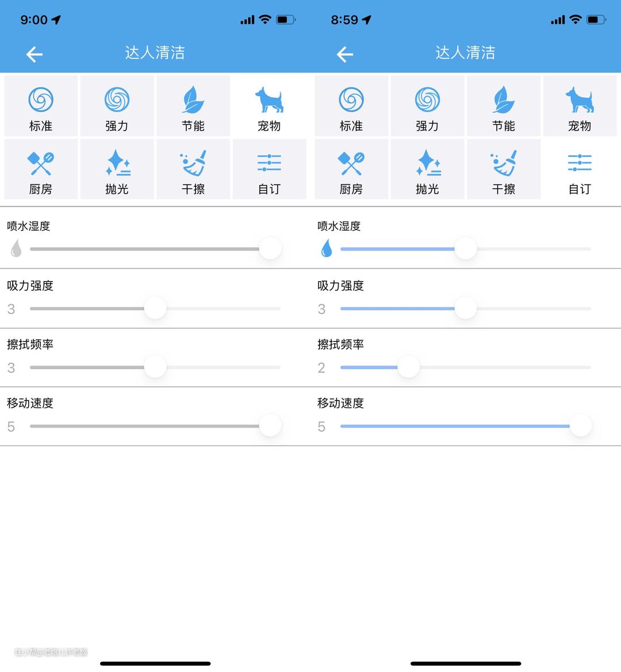
Task: Tap the back arrow on the right screen
Action: 345,55
